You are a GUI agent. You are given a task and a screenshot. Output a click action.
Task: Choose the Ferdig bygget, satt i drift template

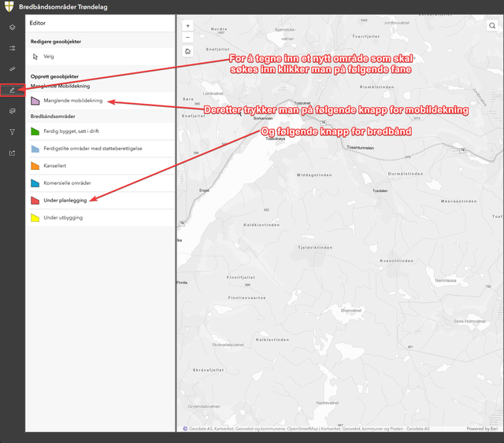coord(100,131)
